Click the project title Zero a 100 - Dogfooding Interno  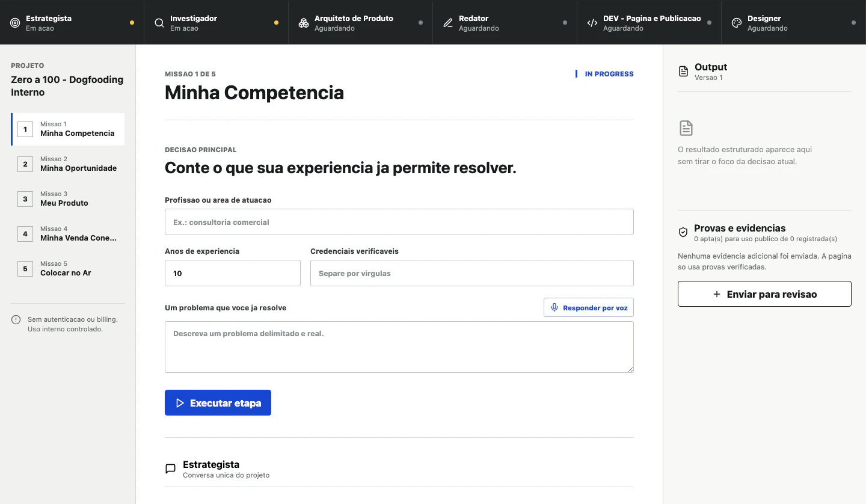(x=67, y=86)
